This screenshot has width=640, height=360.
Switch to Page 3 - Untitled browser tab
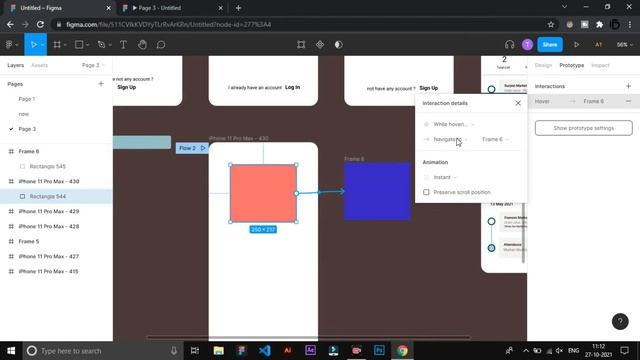pyautogui.click(x=173, y=8)
